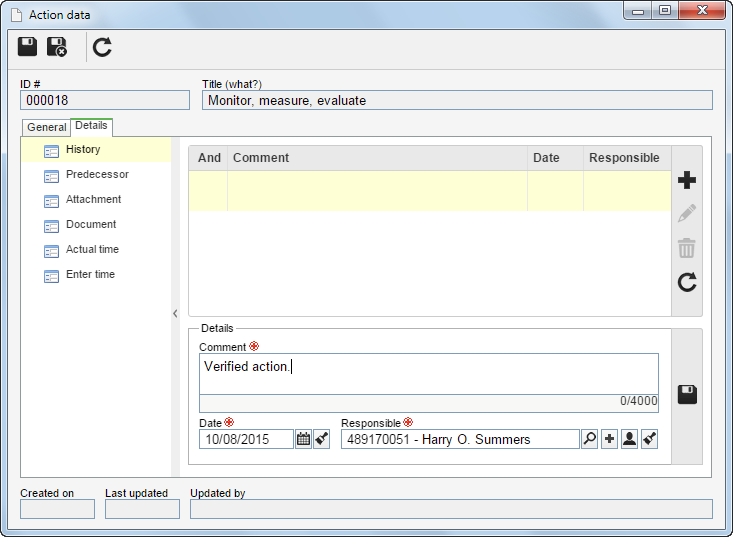Close the Action data window
733x537 pixels.
702,10
